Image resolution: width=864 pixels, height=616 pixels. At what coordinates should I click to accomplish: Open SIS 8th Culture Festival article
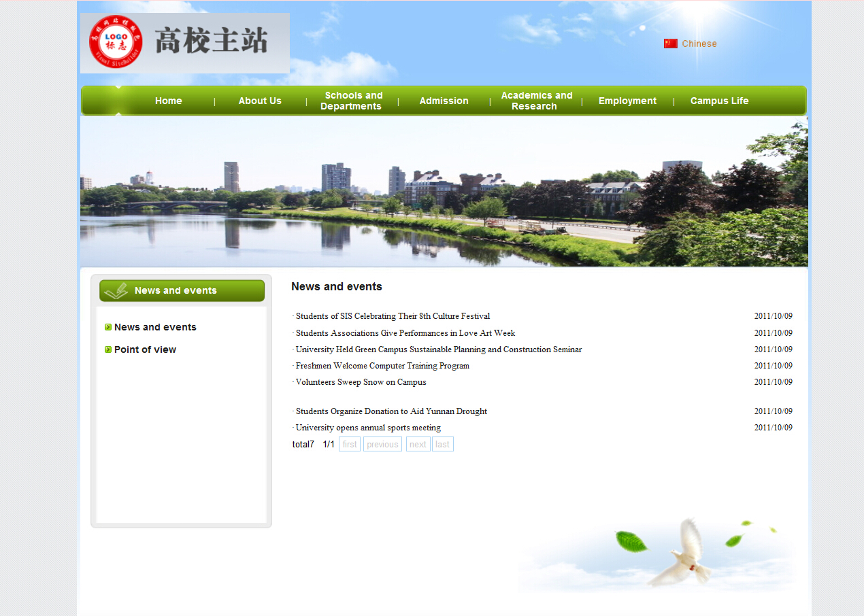(393, 316)
